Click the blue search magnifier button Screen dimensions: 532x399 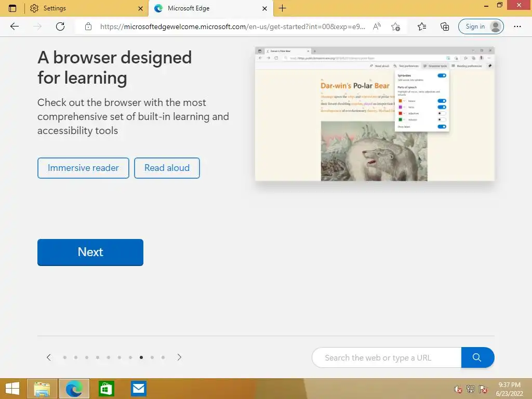pyautogui.click(x=477, y=357)
